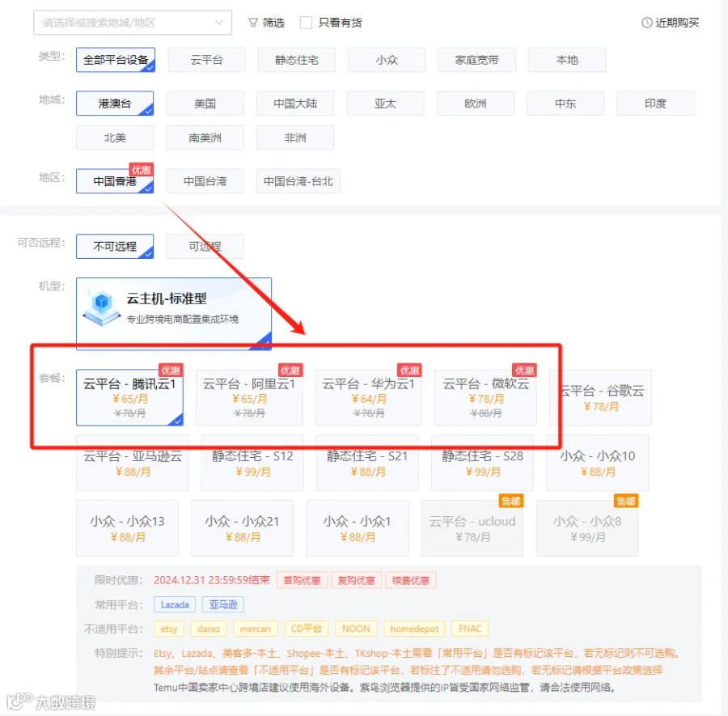
Task: Choose region 欧洲
Action: (x=475, y=103)
